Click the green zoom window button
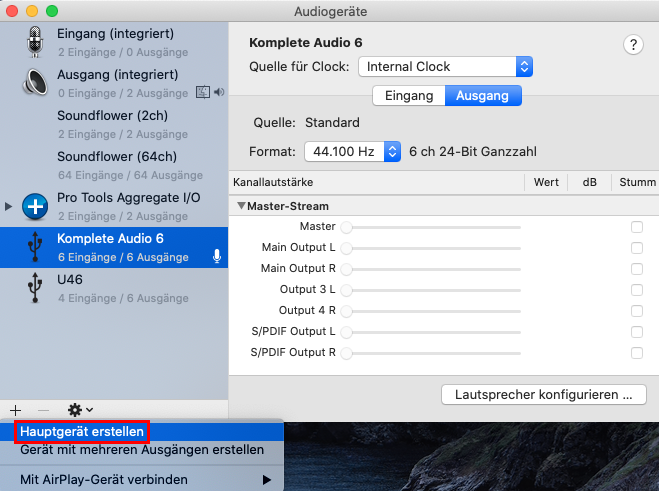This screenshot has height=491, width=659. pyautogui.click(x=52, y=11)
